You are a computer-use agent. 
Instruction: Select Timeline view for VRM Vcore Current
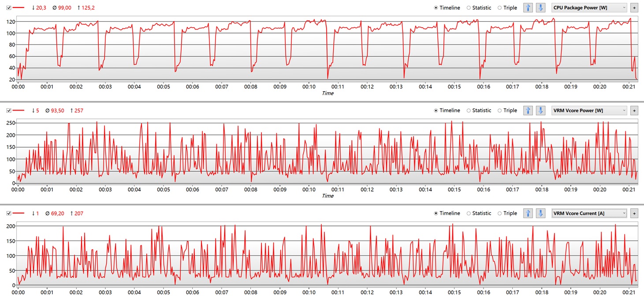point(447,213)
